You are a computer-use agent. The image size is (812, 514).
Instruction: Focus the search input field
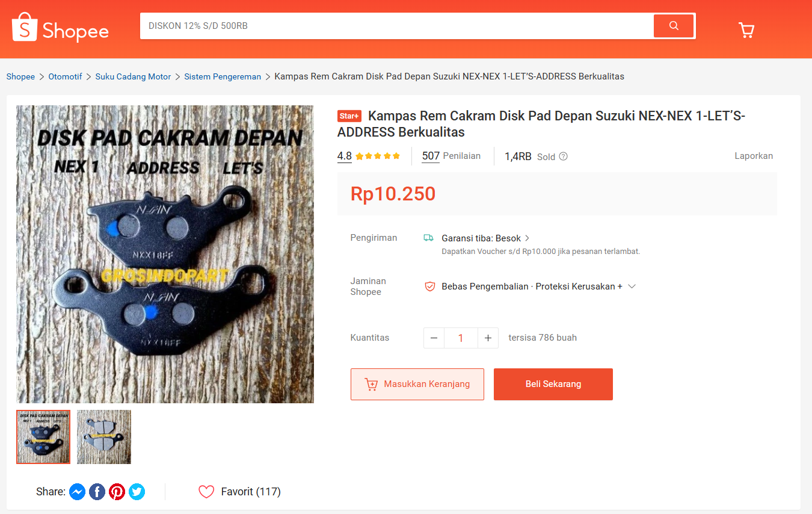tap(397, 26)
